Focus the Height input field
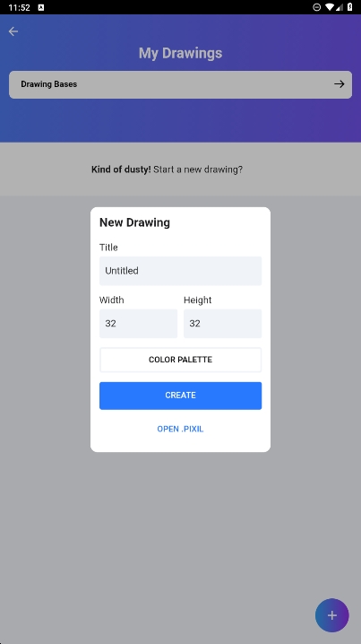Image resolution: width=361 pixels, height=644 pixels. tap(222, 324)
